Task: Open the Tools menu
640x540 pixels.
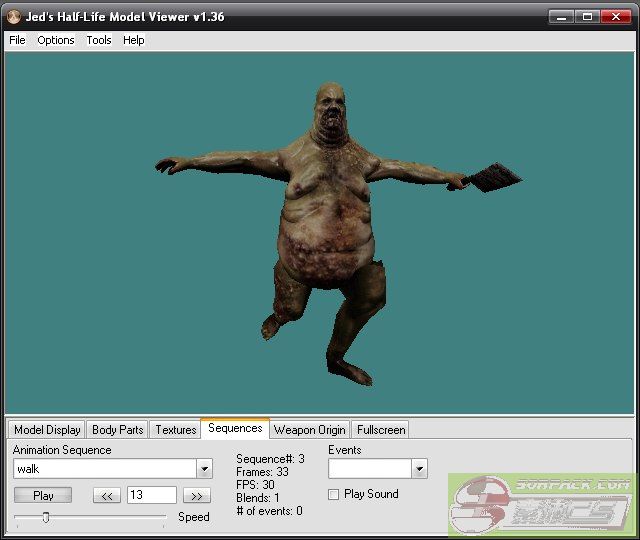Action: click(99, 40)
